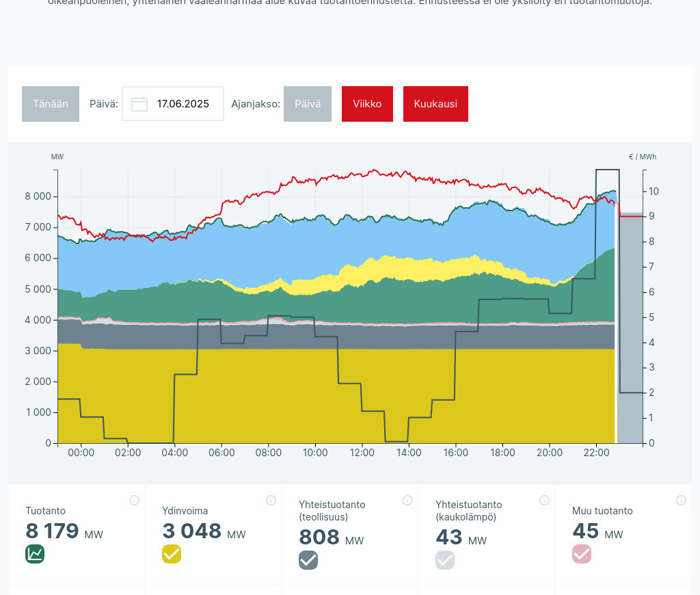This screenshot has height=595, width=700.
Task: Open info icon for Ydinvoima card
Action: click(x=271, y=500)
